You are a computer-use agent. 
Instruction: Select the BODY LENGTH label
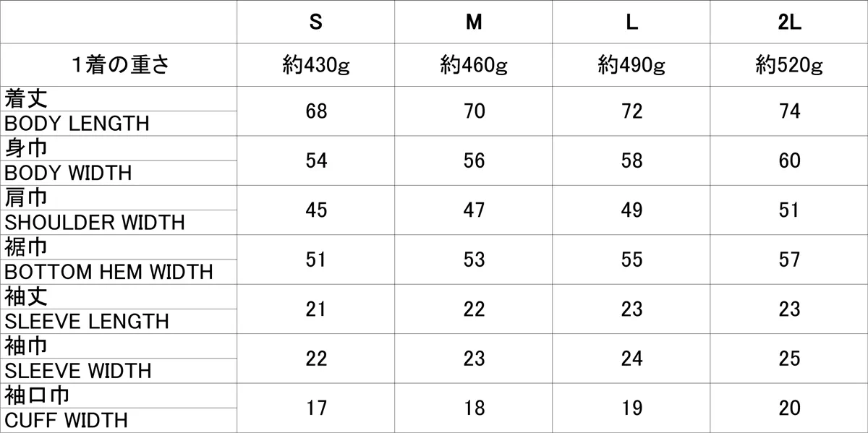point(77,124)
